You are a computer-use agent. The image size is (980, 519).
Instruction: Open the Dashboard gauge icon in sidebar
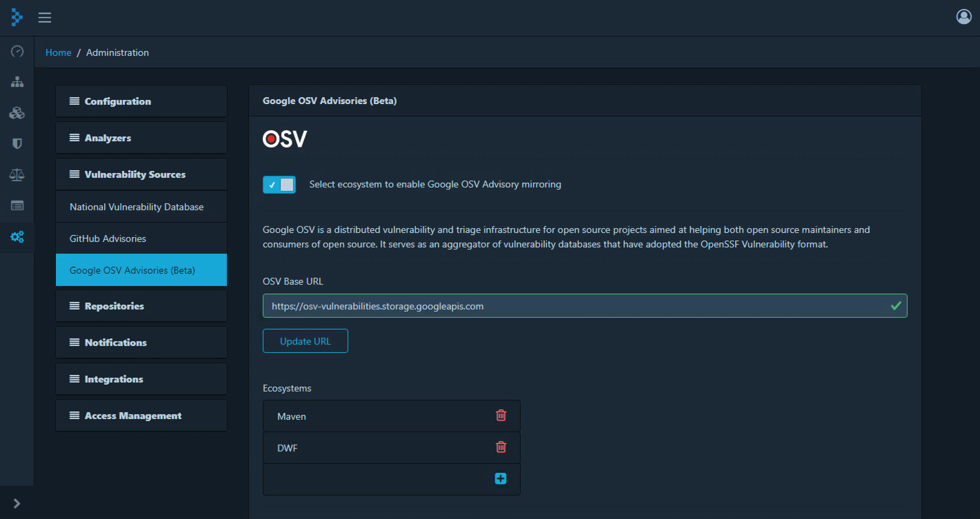pyautogui.click(x=17, y=51)
